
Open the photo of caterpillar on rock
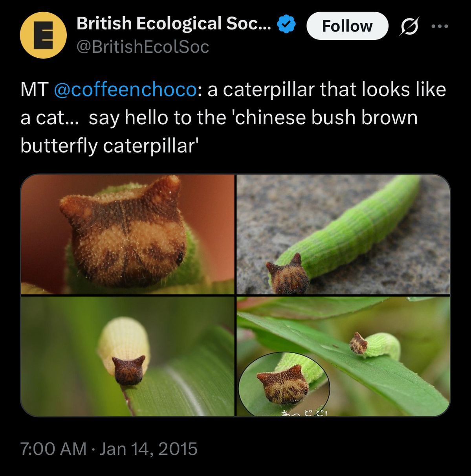(x=343, y=234)
